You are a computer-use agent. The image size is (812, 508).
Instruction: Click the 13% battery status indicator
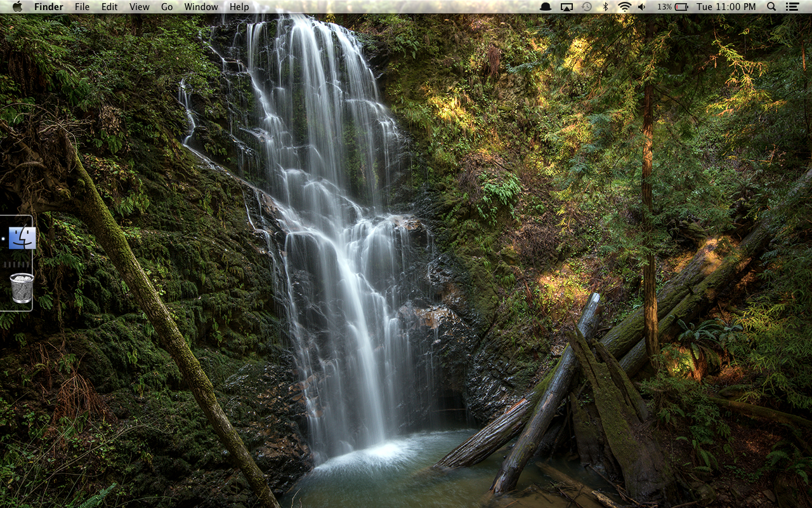(x=673, y=6)
